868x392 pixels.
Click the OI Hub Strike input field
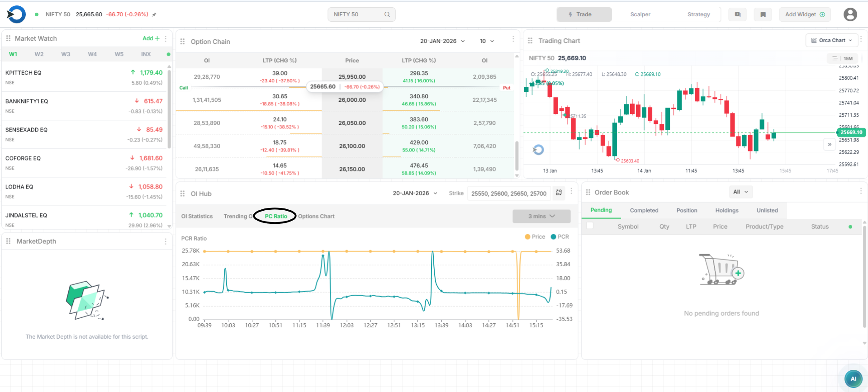[x=508, y=194]
